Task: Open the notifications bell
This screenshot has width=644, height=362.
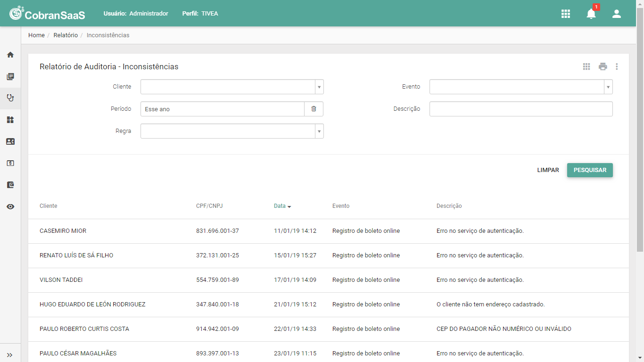Action: tap(591, 14)
